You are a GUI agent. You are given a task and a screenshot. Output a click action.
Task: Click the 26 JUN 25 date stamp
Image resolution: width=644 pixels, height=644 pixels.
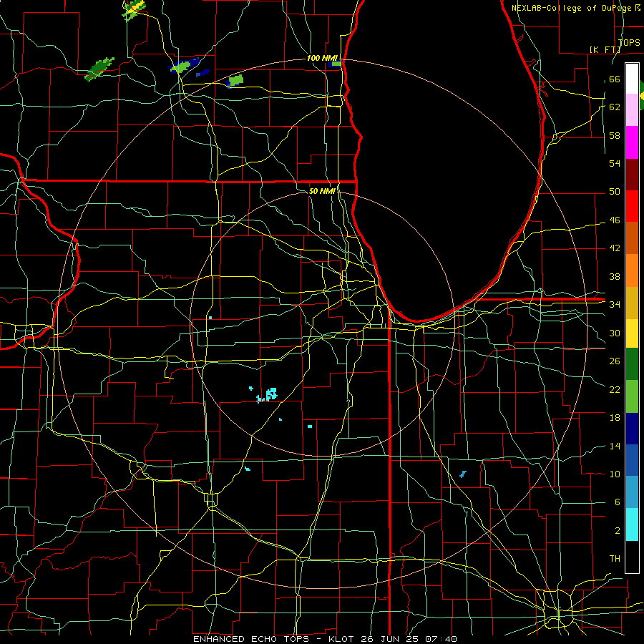391,639
